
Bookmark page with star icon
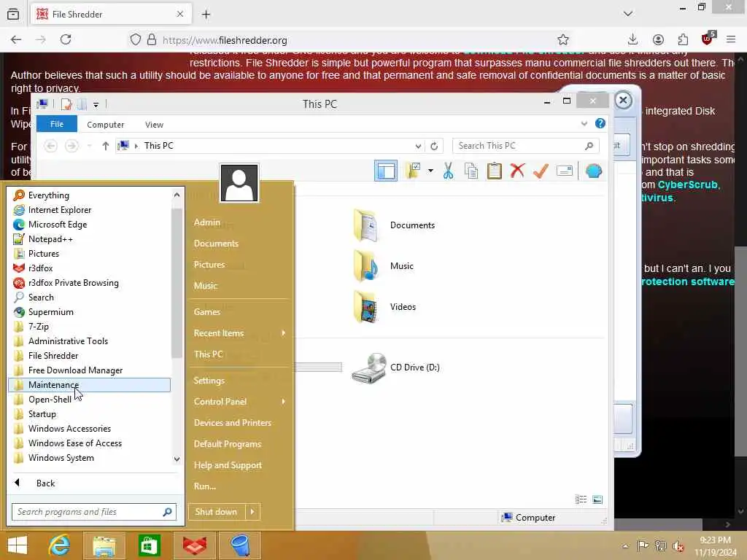click(x=563, y=40)
